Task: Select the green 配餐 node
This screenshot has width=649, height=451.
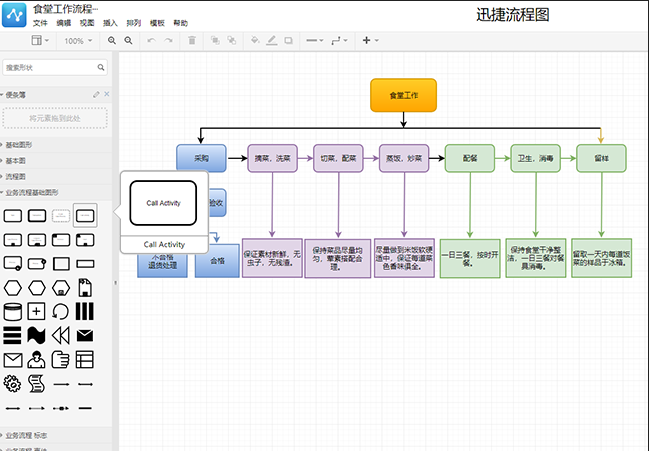Action: pyautogui.click(x=470, y=158)
